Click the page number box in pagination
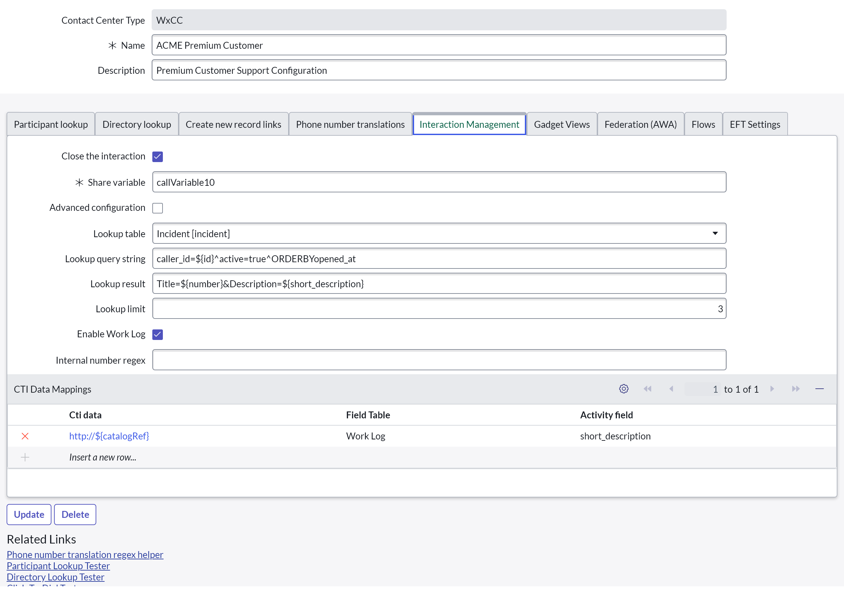Image resolution: width=844 pixels, height=616 pixels. pyautogui.click(x=703, y=389)
